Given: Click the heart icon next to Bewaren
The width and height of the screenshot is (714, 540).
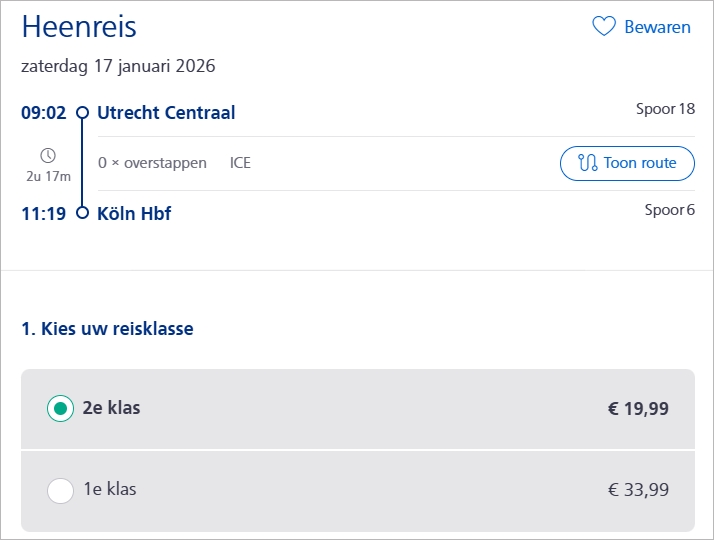Looking at the screenshot, I should tap(604, 27).
